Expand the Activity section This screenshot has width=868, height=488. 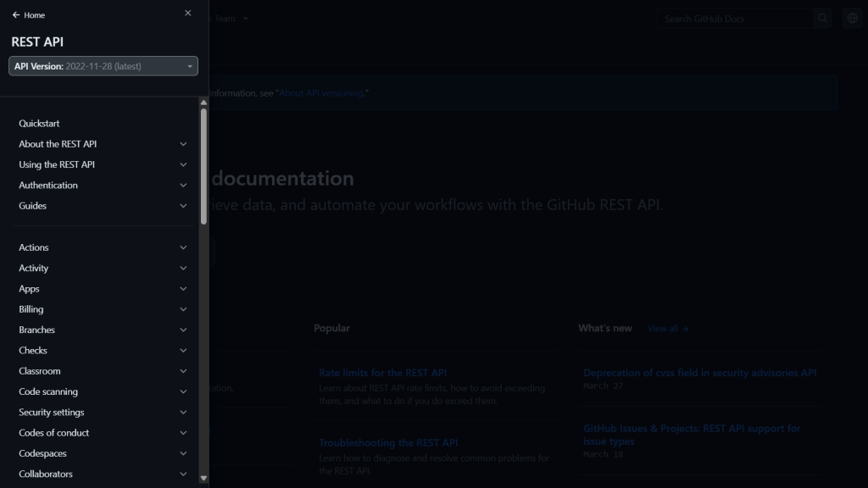103,268
